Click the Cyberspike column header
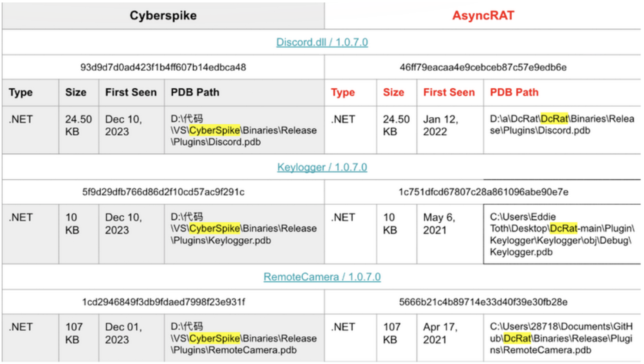Image resolution: width=644 pixels, height=364 pixels. click(x=163, y=15)
